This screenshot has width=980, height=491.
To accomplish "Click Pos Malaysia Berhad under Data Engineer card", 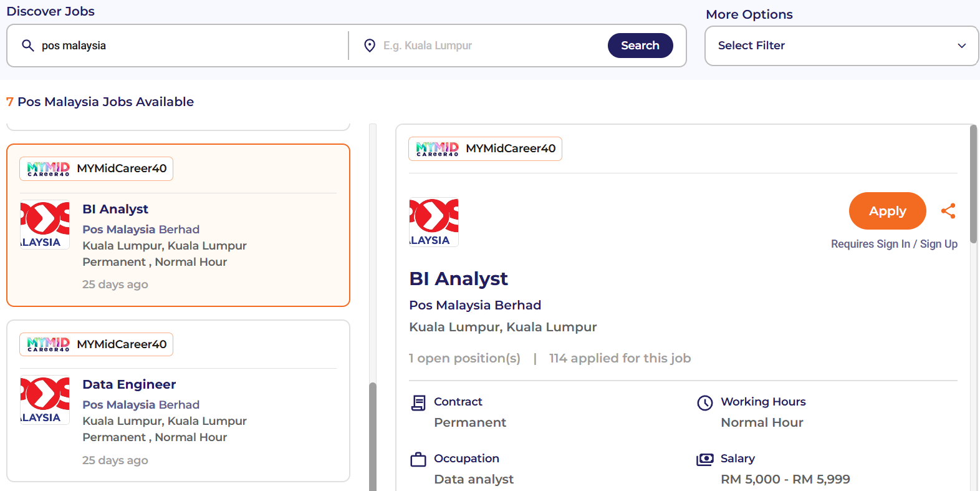I will pyautogui.click(x=141, y=405).
